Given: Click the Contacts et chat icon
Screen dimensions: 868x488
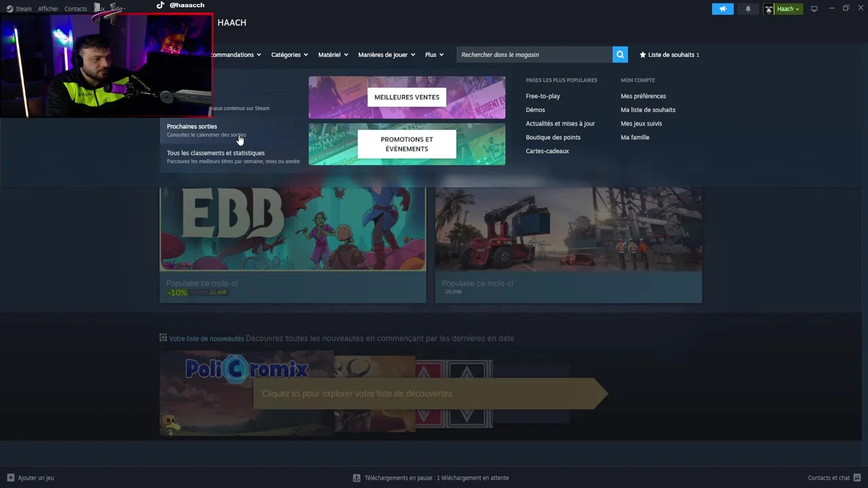Looking at the screenshot, I should point(857,478).
